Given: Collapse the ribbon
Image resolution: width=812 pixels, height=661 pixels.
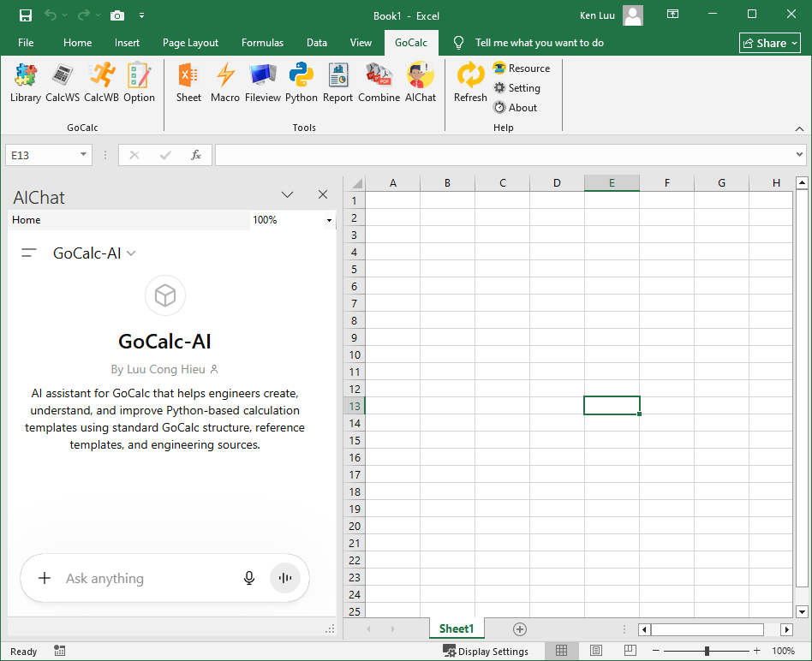Looking at the screenshot, I should pyautogui.click(x=799, y=128).
